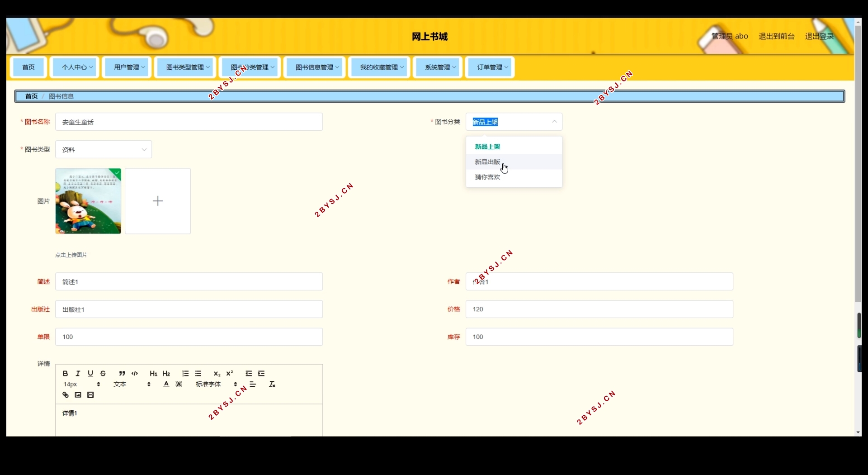This screenshot has width=868, height=475.
Task: Toggle strikethrough formatting
Action: (x=103, y=373)
